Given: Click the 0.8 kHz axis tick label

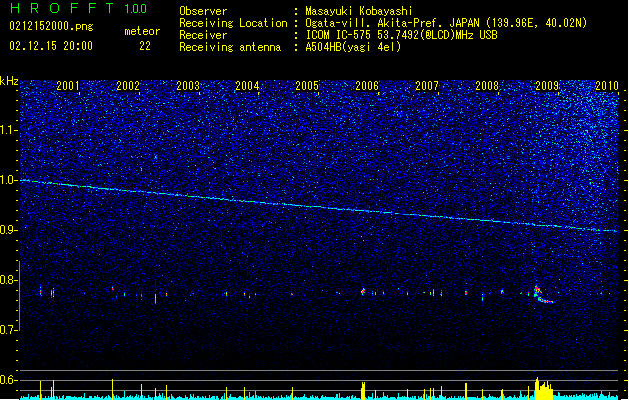Looking at the screenshot, I should (x=9, y=280).
